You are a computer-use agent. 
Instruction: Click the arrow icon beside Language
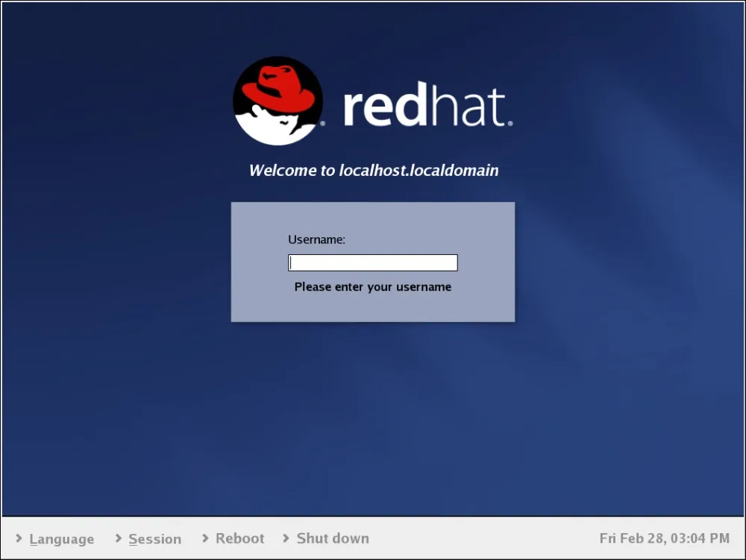pyautogui.click(x=19, y=538)
